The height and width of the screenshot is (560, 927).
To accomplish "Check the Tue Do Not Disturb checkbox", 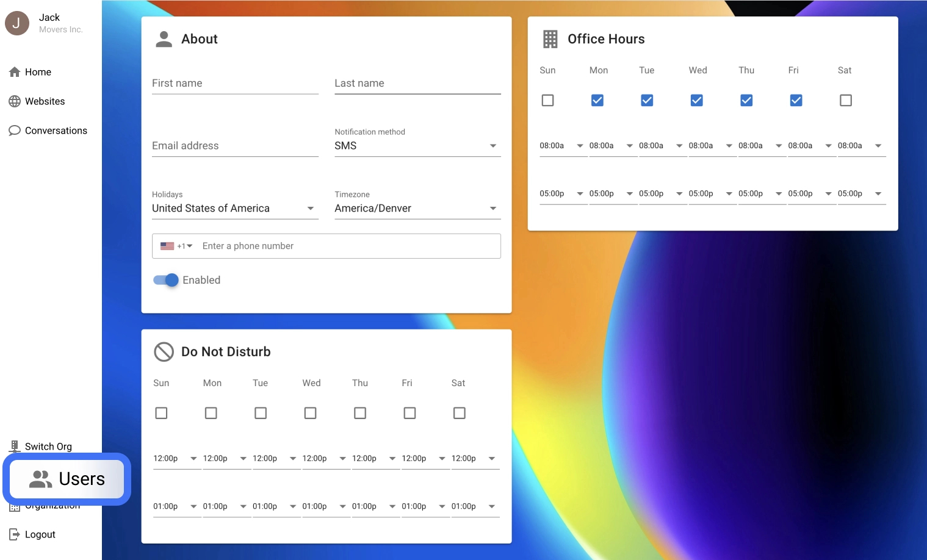I will 261,413.
